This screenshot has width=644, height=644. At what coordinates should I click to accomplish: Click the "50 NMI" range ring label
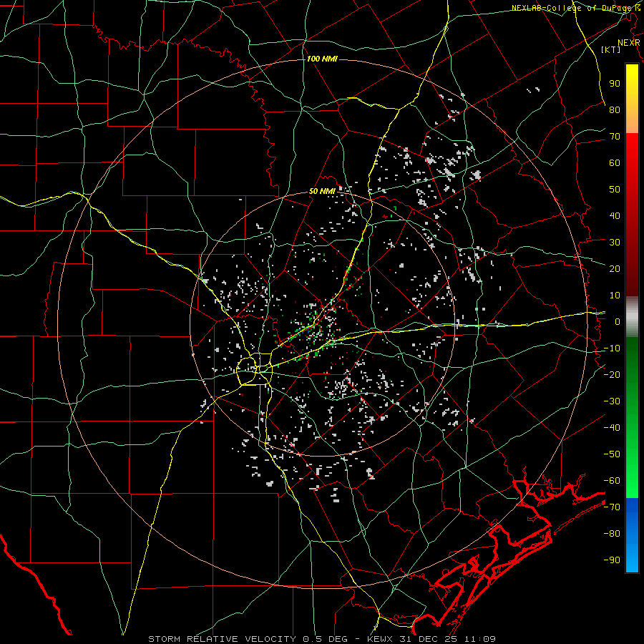coord(322,191)
